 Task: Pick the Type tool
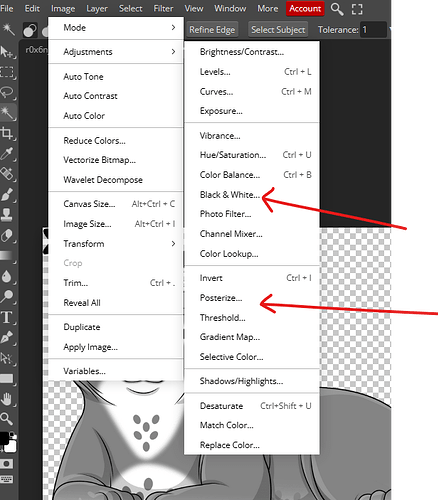pos(7,317)
